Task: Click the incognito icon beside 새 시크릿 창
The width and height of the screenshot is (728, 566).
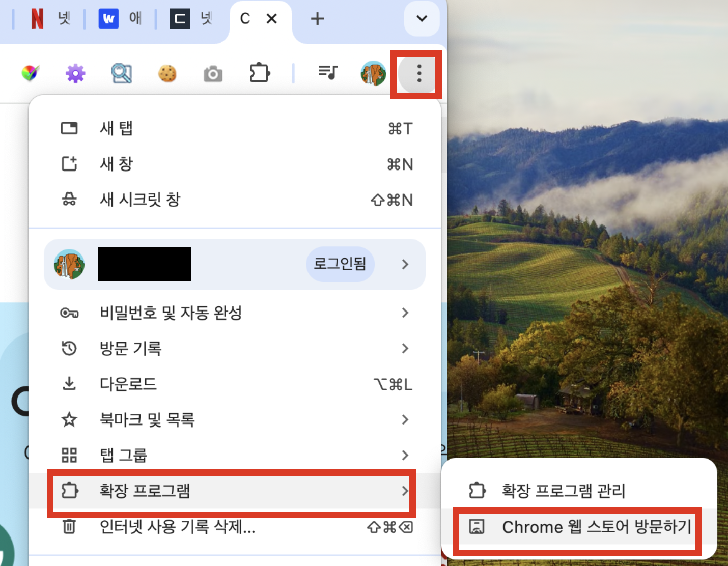Action: pos(69,199)
